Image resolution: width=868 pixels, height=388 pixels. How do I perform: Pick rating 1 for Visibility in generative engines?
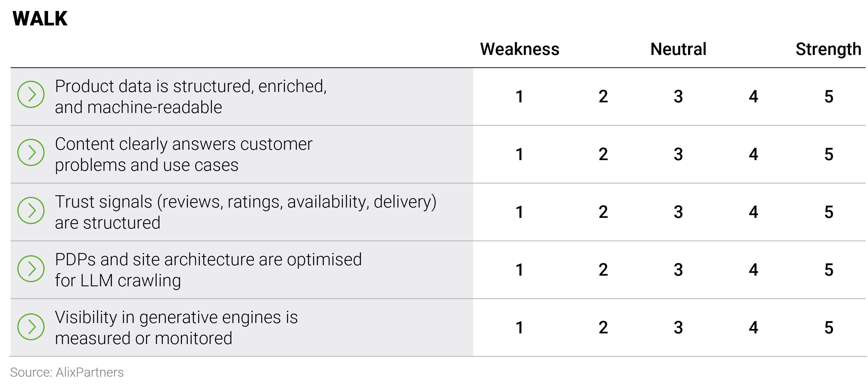(519, 328)
